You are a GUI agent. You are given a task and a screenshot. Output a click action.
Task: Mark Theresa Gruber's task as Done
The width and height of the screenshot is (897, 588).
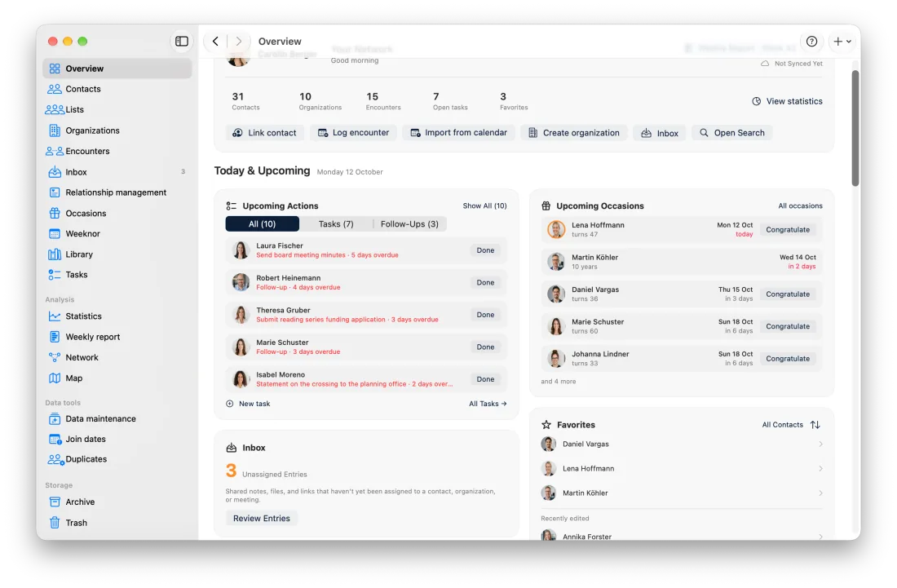click(485, 315)
